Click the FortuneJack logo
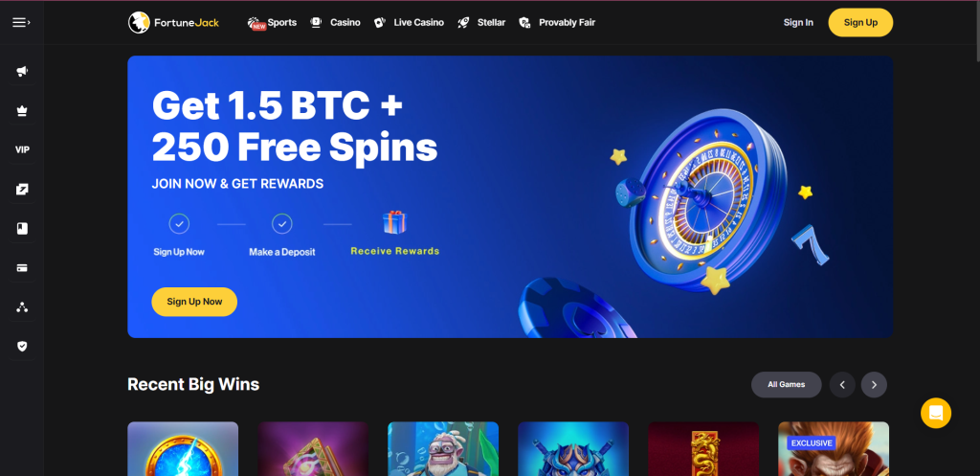The width and height of the screenshot is (980, 476). point(174,23)
